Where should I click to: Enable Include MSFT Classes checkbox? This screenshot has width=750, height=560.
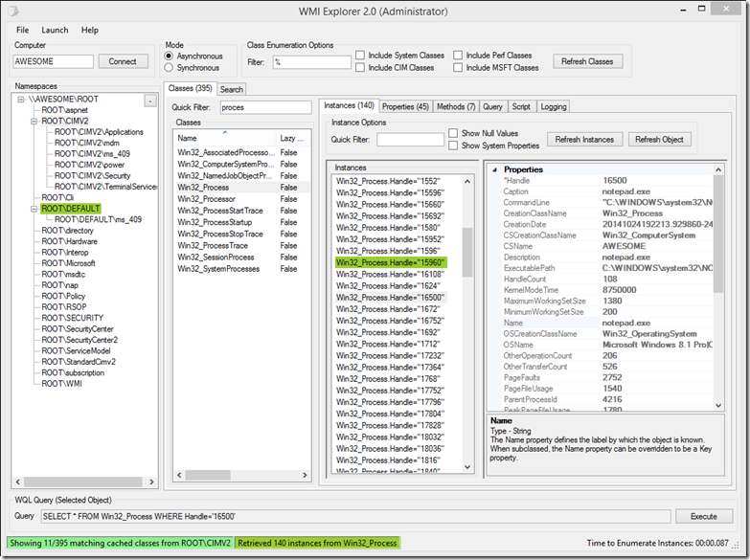(x=458, y=68)
